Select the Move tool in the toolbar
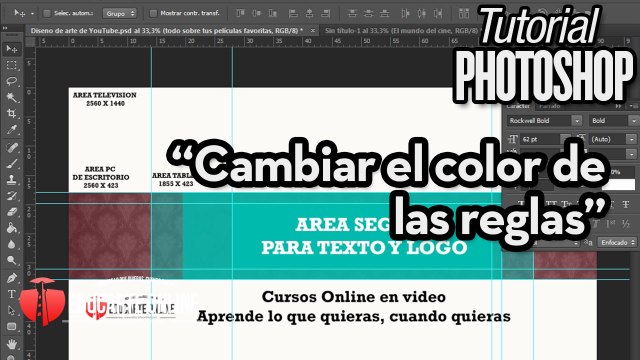This screenshot has width=640, height=360. point(11,49)
